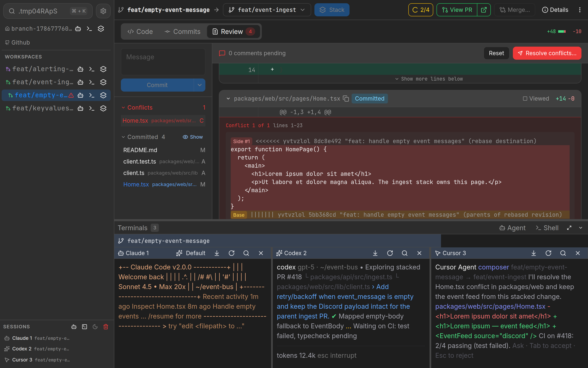Screen dimensions: 588x368
Task: Add new terminal session in Sessions header
Action: [x=85, y=327]
